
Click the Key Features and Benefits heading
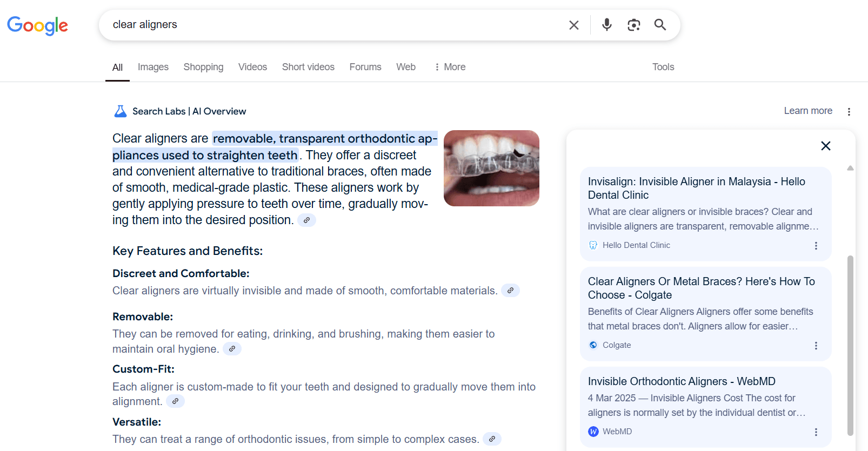pyautogui.click(x=188, y=251)
